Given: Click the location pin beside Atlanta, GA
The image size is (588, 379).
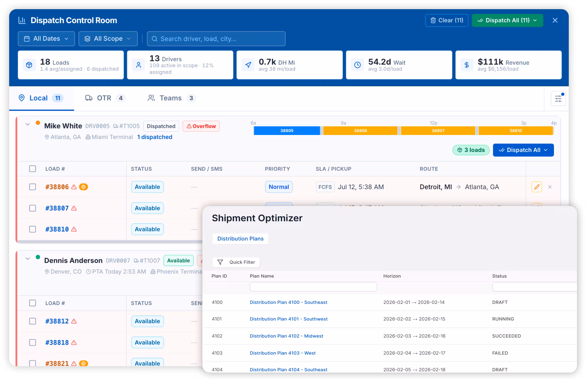Looking at the screenshot, I should pos(47,137).
